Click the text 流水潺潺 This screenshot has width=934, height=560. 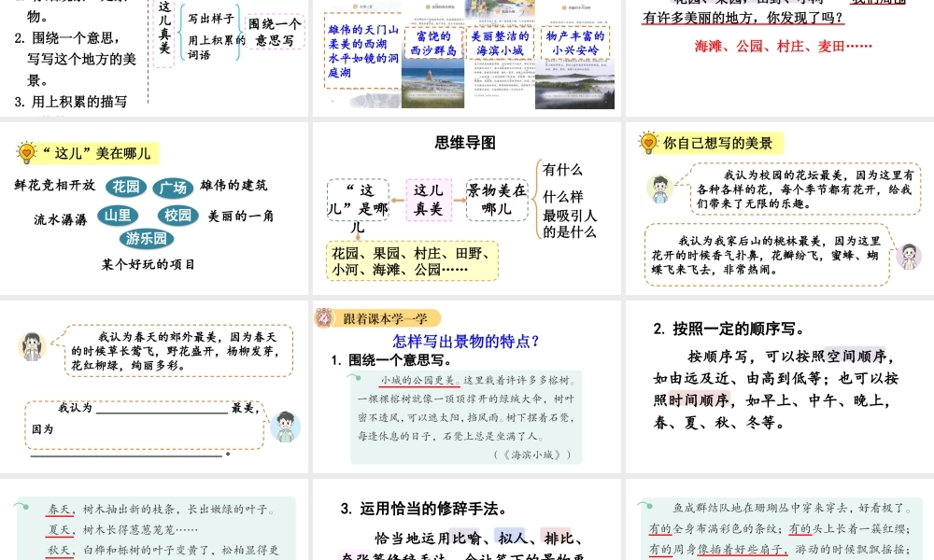click(x=61, y=219)
